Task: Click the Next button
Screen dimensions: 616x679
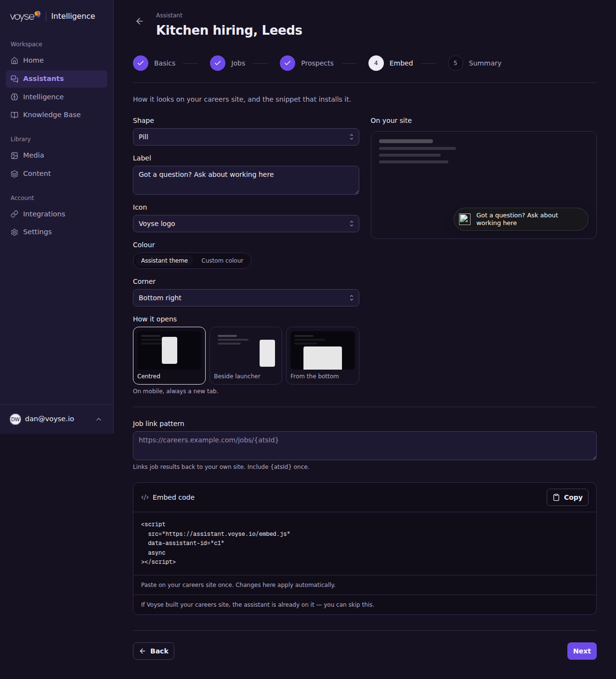Action: pyautogui.click(x=582, y=651)
